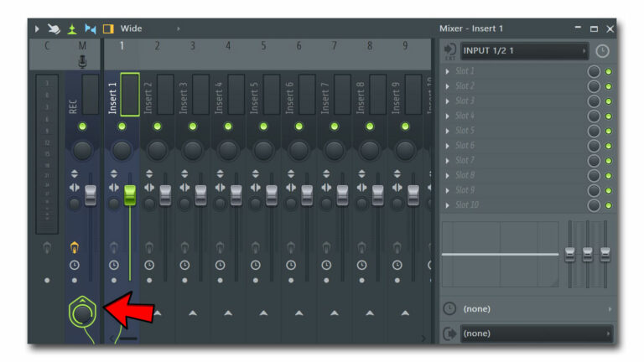Expand the Slot 10 effect menu
This screenshot has width=644, height=362.
click(447, 205)
